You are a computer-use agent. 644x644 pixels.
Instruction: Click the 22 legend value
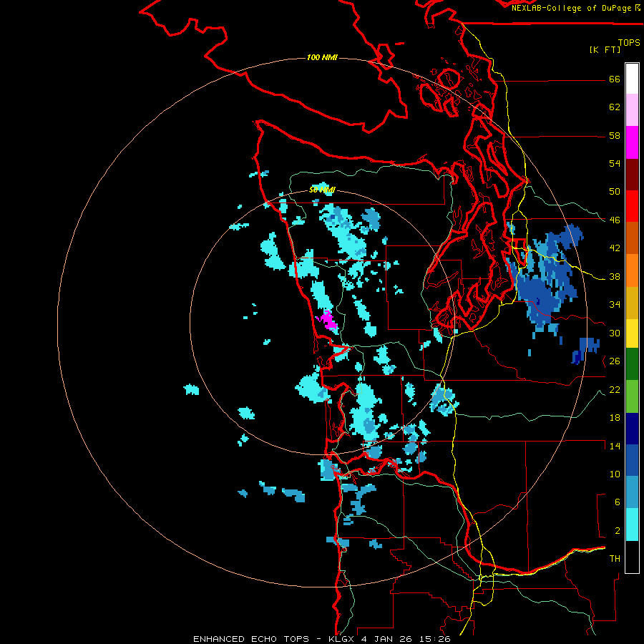coord(615,389)
